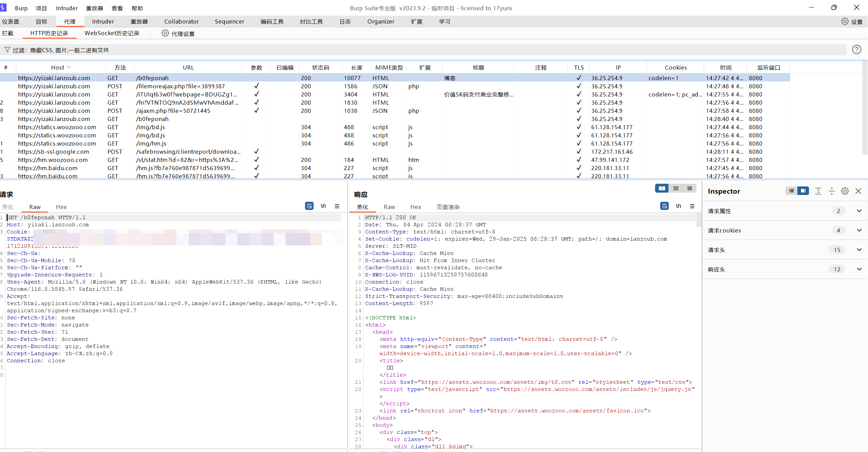Switch to the Collaborator tab
The height and width of the screenshot is (452, 868).
(182, 21)
